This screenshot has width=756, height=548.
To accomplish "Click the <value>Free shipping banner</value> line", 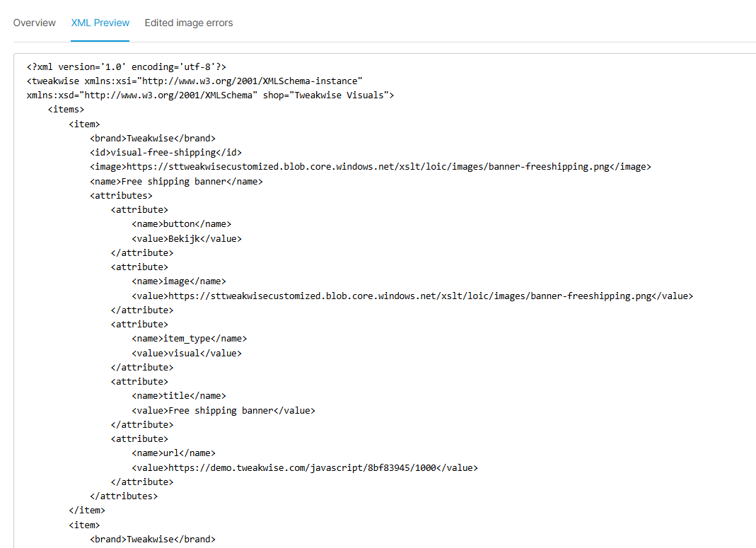I will (223, 411).
